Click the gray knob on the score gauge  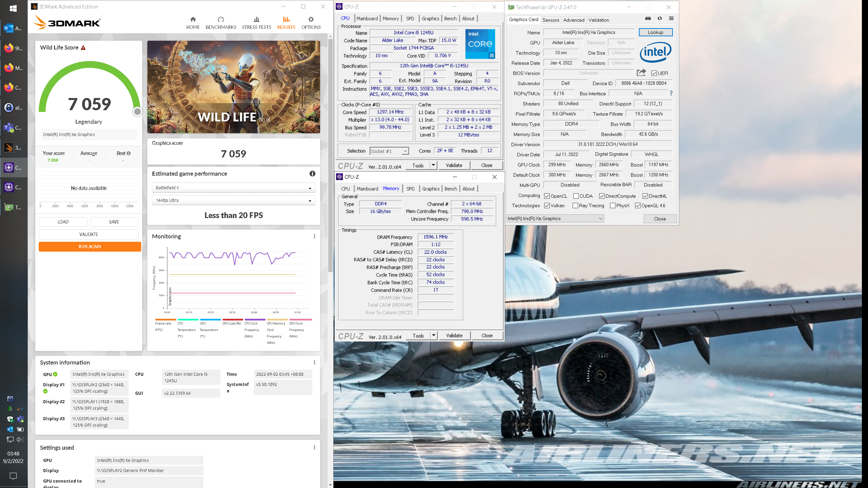(137, 112)
